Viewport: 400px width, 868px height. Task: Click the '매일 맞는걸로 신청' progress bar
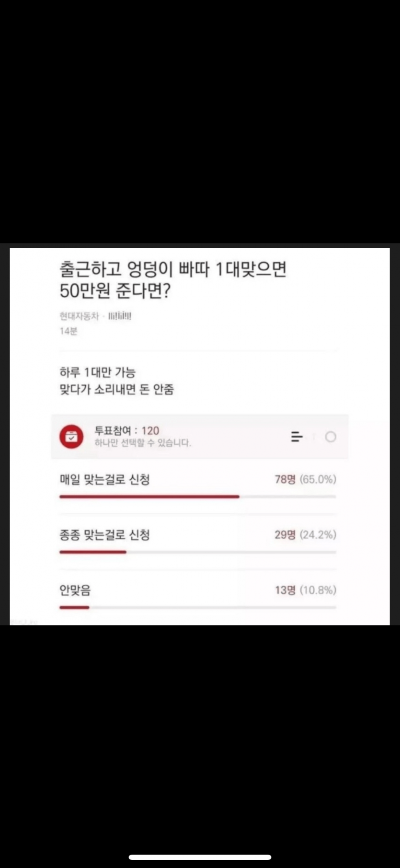tap(197, 497)
